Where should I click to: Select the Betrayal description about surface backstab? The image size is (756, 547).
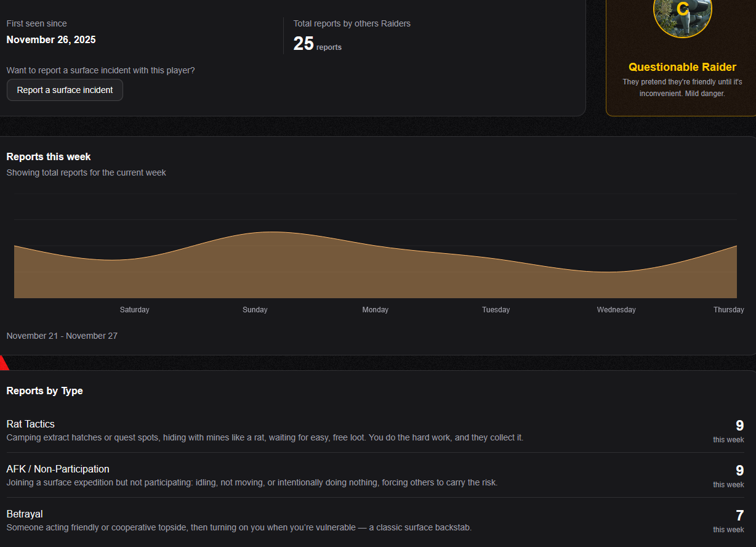point(239,527)
